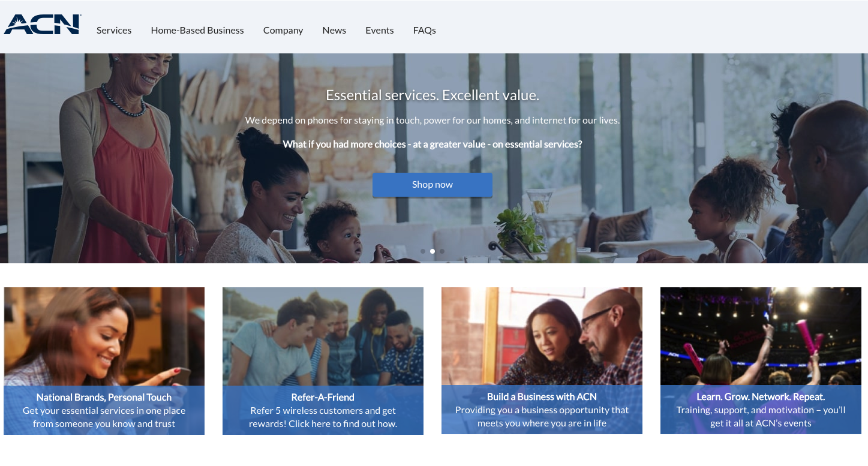Open the FAQs page
This screenshot has height=466, width=868.
coord(425,30)
